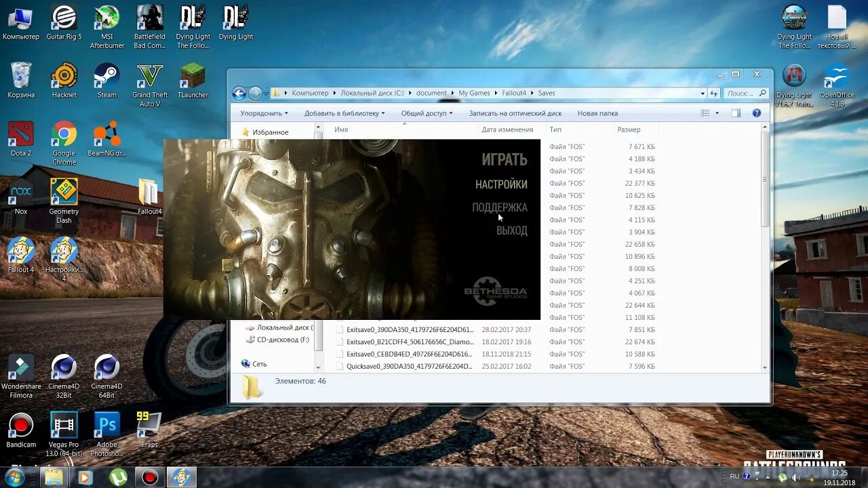Select the Wondershare Filmora desktop icon

coord(21,377)
